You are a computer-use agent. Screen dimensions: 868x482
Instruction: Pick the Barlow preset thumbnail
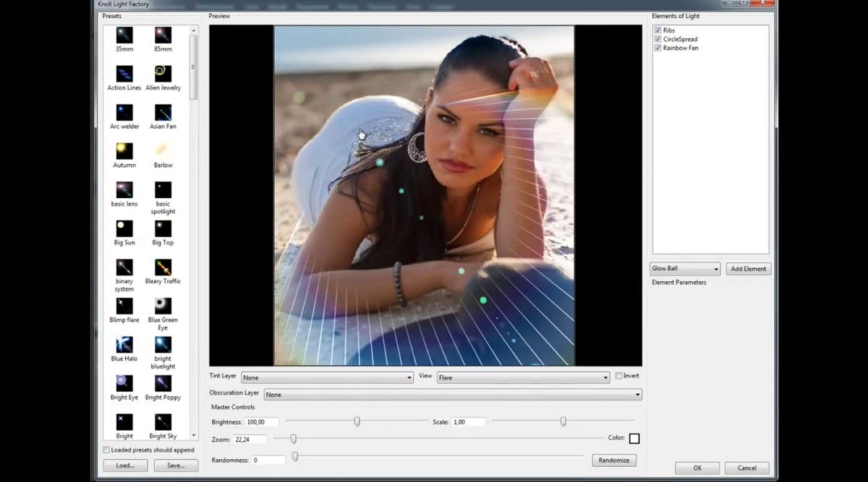coord(163,151)
